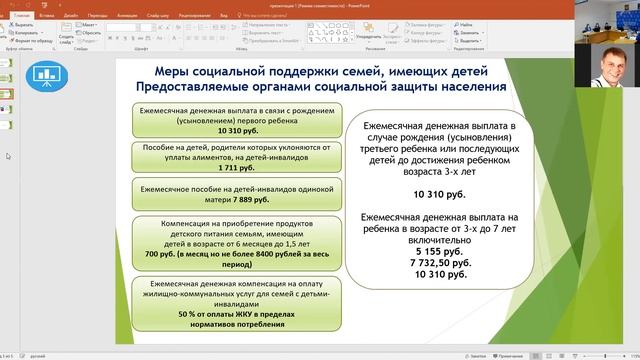
Task: Open the Insert (Вставка) ribbon tab
Action: [x=47, y=16]
